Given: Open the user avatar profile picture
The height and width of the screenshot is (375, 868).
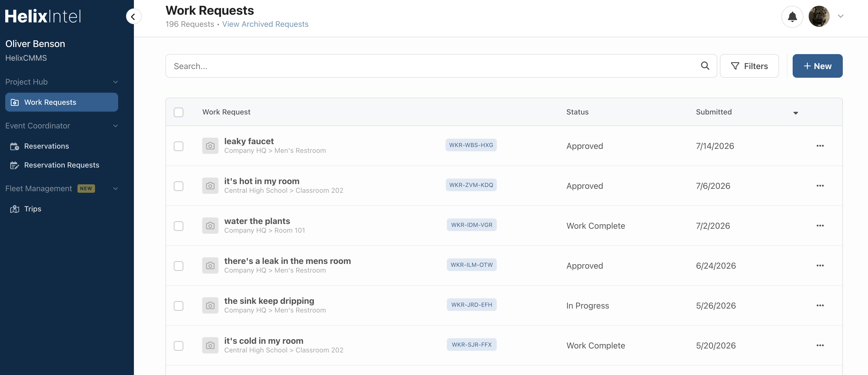Looking at the screenshot, I should pos(819,16).
